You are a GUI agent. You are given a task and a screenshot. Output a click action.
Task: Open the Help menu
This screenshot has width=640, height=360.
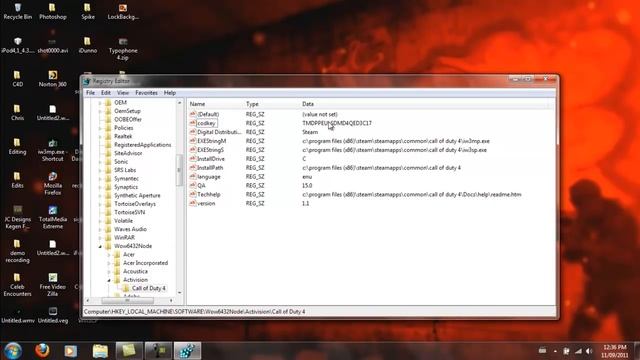[170, 93]
